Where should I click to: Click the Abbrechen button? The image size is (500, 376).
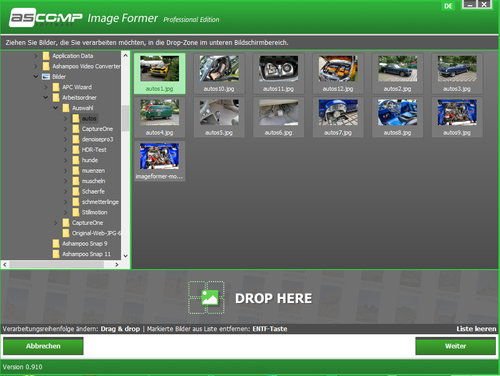coord(43,346)
